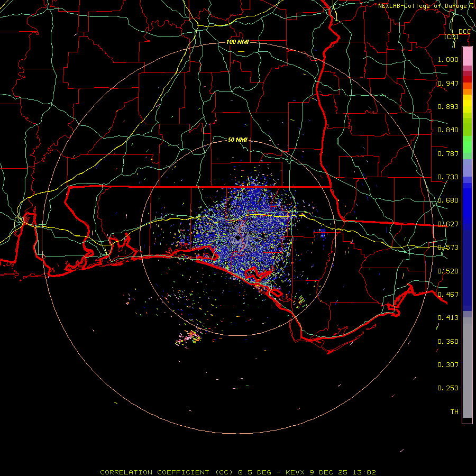The image size is (476, 476).
Task: Select the 0.733 legend value
Action: [448, 177]
